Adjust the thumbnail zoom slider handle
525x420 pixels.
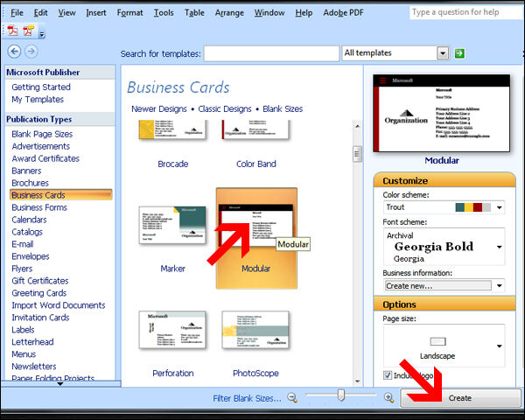tap(341, 395)
